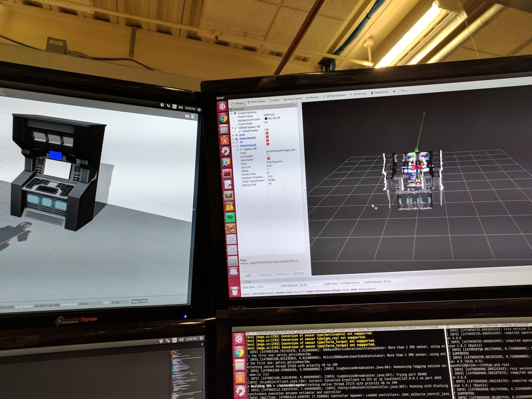The width and height of the screenshot is (532, 399).
Task: Click the Reset button in RViz
Action: click(x=246, y=294)
